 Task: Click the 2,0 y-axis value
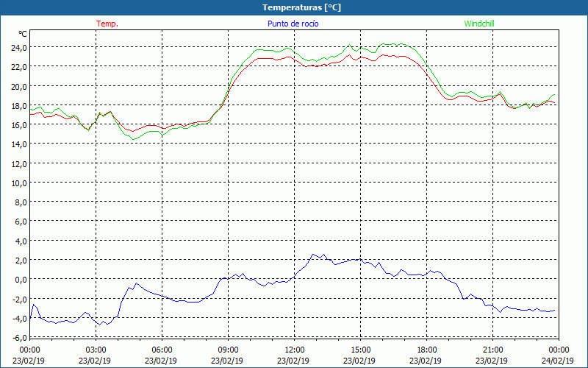21,261
